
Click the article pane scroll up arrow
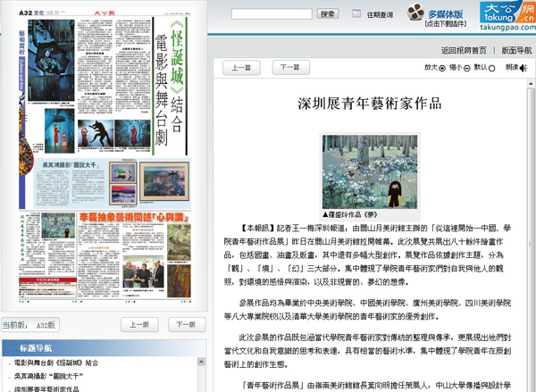(531, 83)
